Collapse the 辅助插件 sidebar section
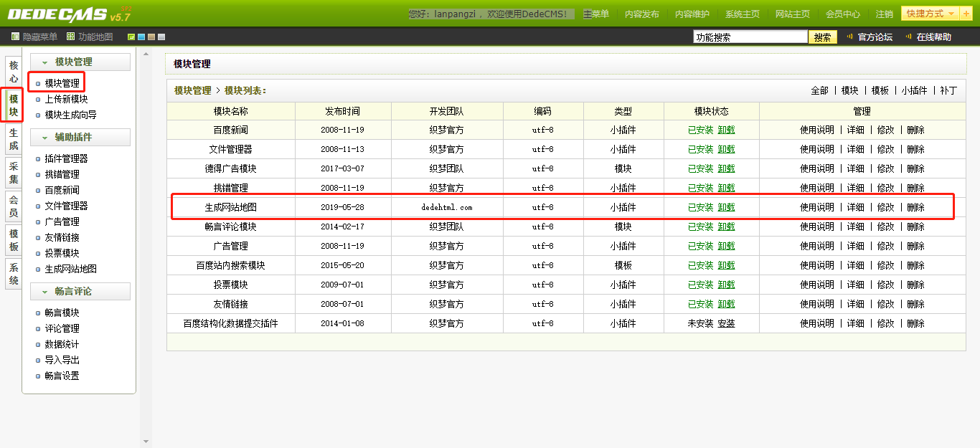This screenshot has height=448, width=980. point(80,138)
